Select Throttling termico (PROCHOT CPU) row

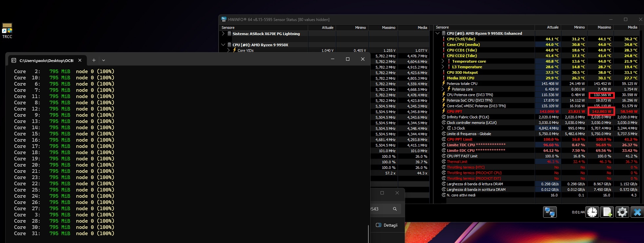point(539,173)
